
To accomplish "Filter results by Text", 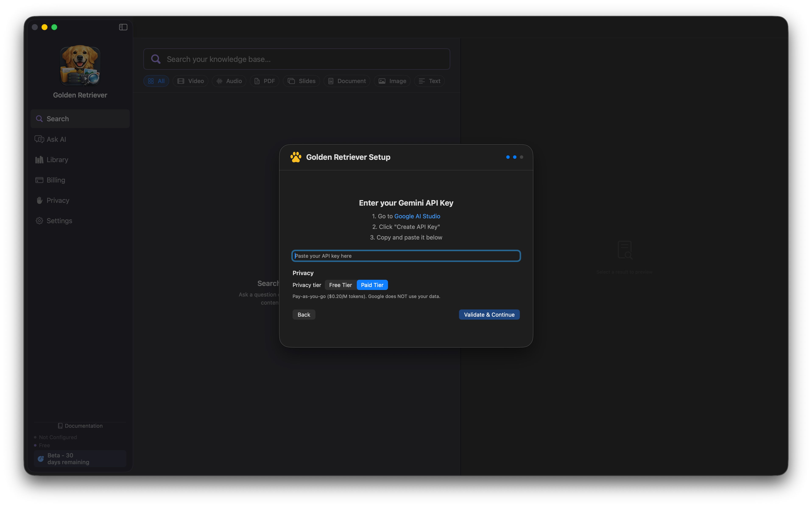I will (x=429, y=81).
